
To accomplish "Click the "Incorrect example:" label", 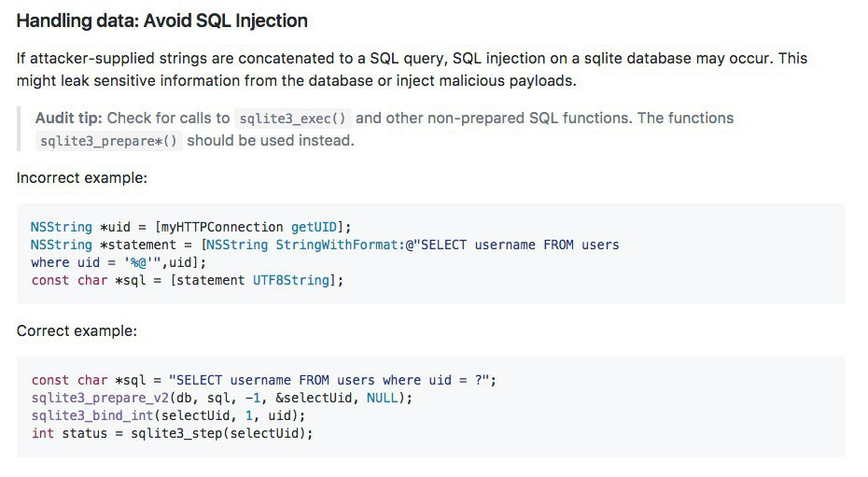I will [x=82, y=177].
